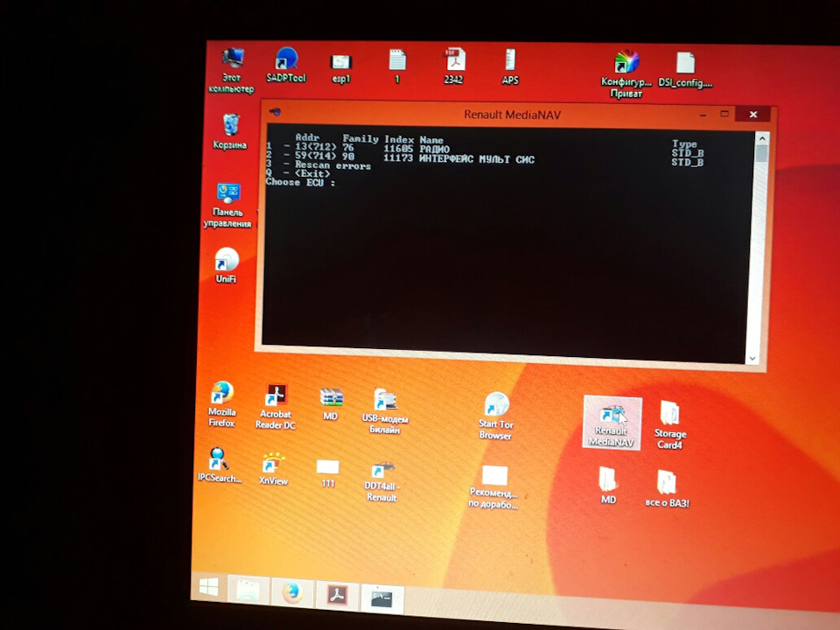Viewport: 840px width, 630px height.
Task: Open the Панель управления desktop icon
Action: click(x=227, y=197)
